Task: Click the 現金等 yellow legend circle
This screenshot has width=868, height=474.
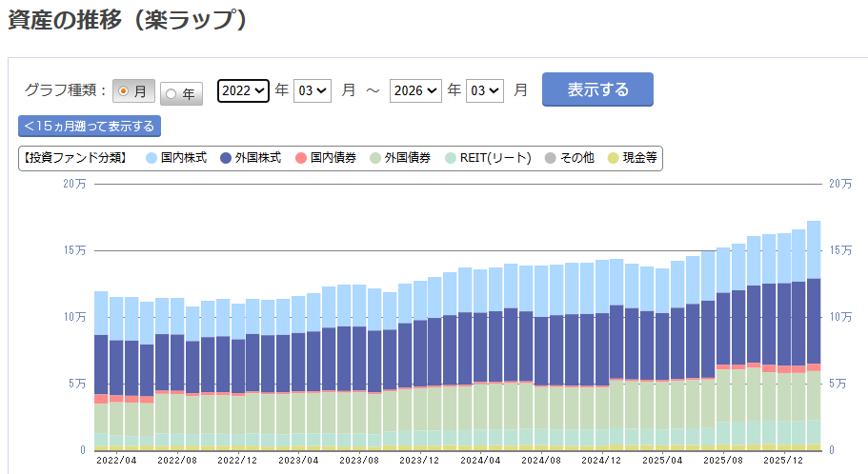Action: [613, 158]
